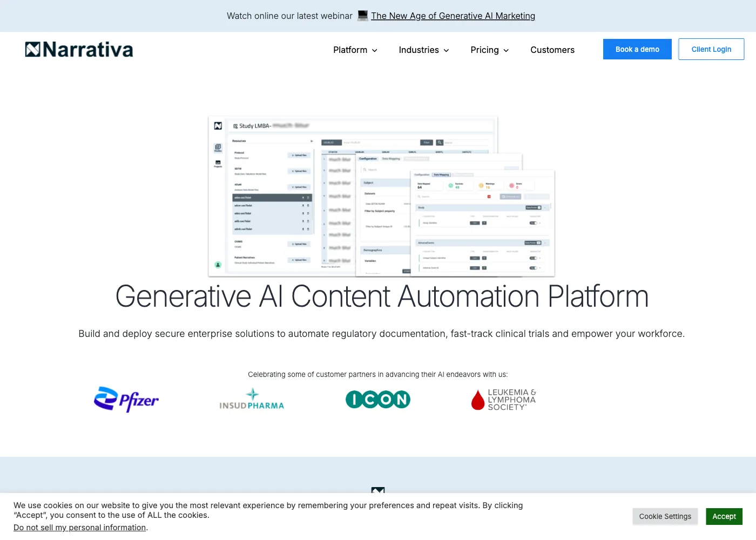Click the 'Build and deploy secure enterprise solutions' paragraph
The width and height of the screenshot is (756, 540).
pos(382,334)
